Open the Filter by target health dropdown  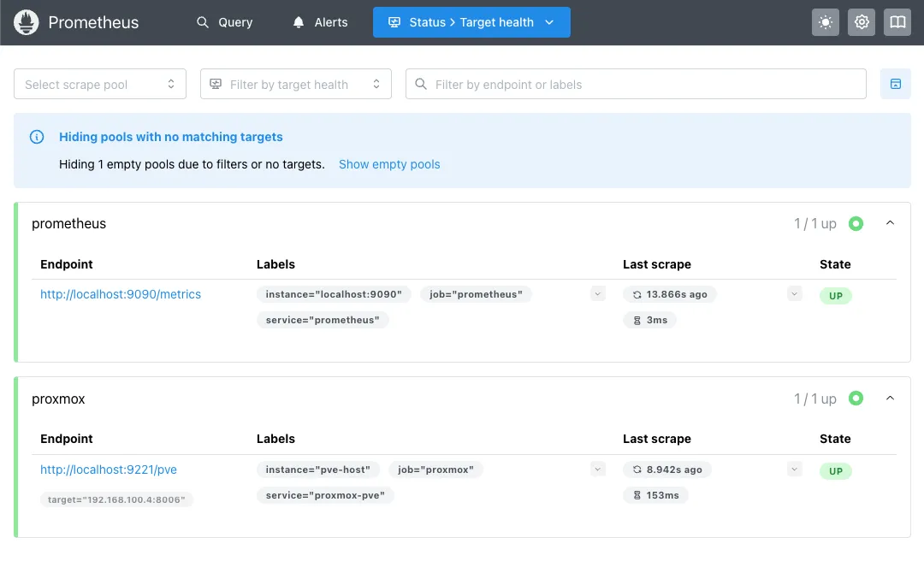pos(295,84)
